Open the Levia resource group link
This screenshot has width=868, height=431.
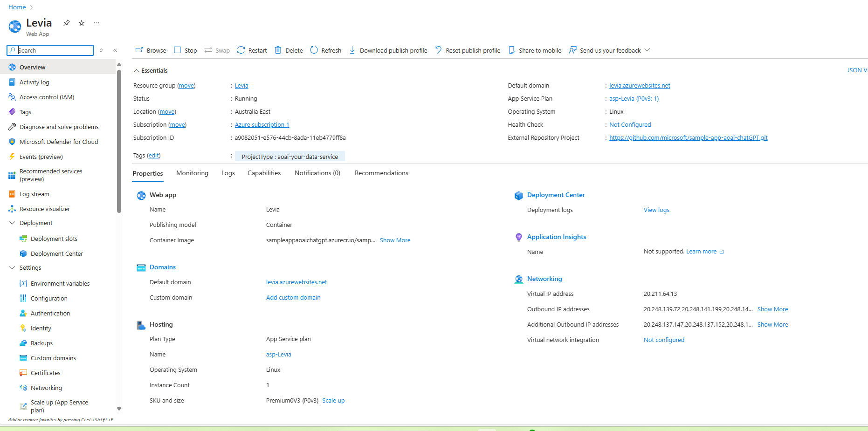coord(241,86)
